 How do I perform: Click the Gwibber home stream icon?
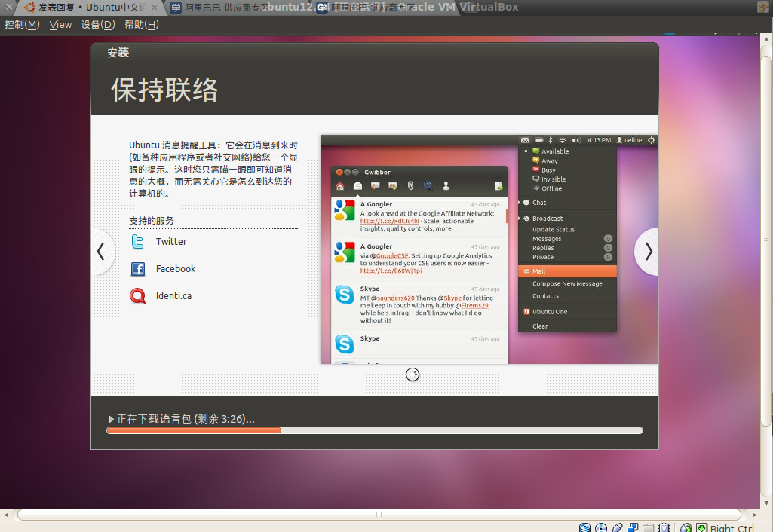click(x=339, y=185)
